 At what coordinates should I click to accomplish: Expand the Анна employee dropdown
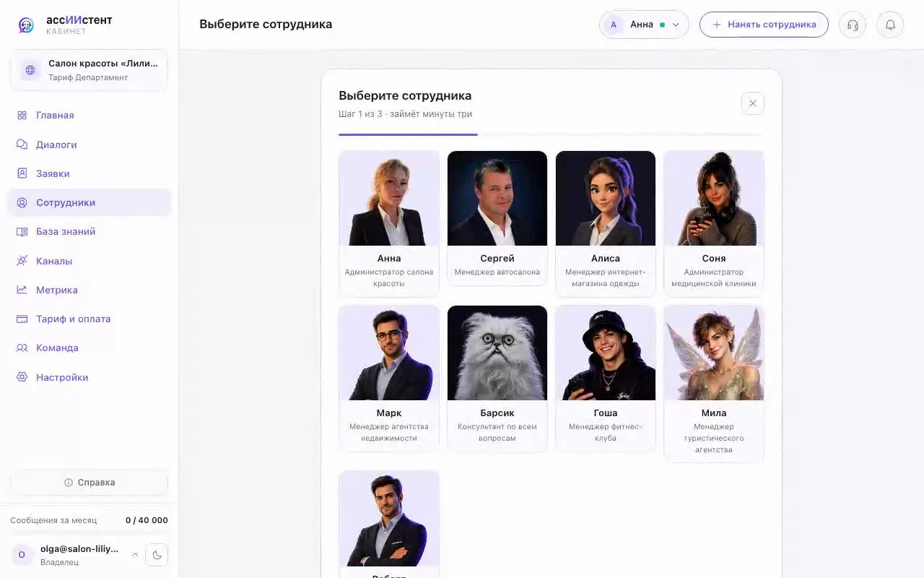click(x=644, y=25)
